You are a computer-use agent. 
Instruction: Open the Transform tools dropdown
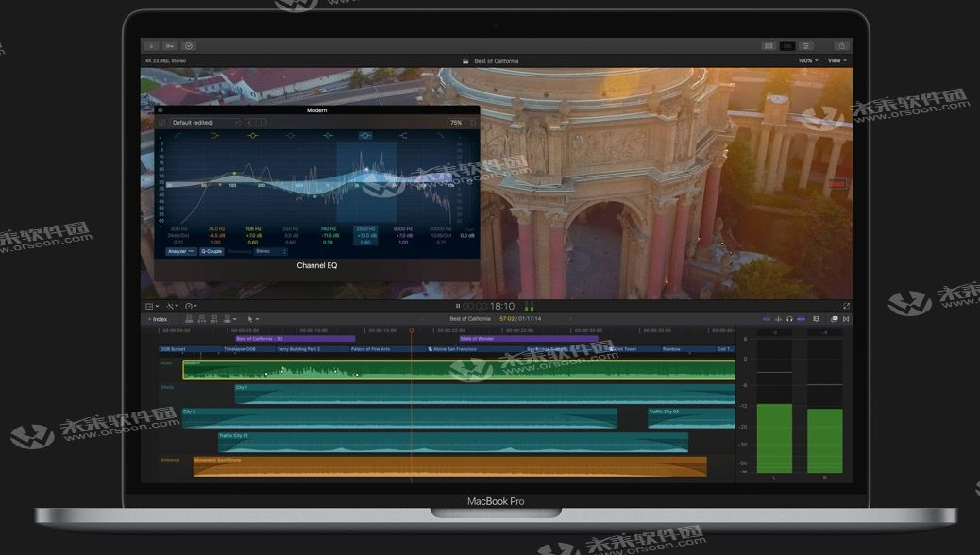coord(172,306)
